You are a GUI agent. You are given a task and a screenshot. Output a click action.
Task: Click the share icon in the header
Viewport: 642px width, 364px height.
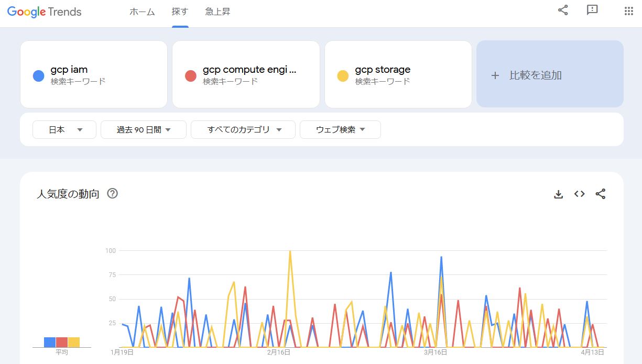coord(563,10)
